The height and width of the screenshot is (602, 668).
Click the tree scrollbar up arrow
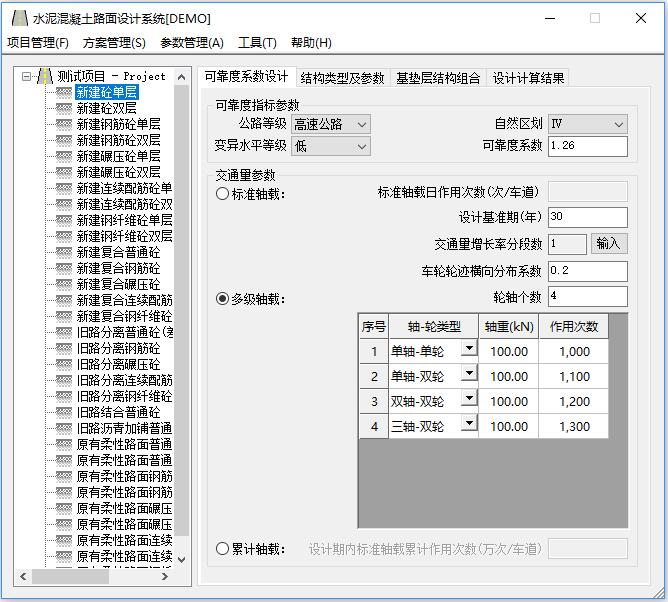[x=181, y=77]
